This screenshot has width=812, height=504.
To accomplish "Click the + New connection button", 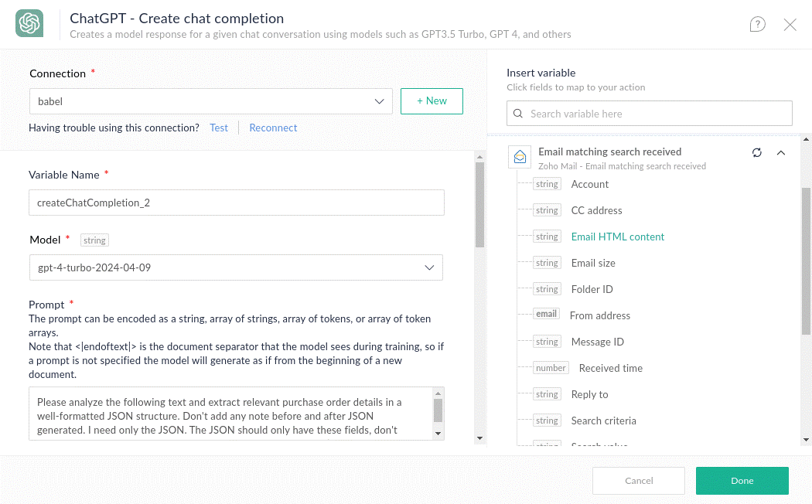I will click(x=432, y=101).
